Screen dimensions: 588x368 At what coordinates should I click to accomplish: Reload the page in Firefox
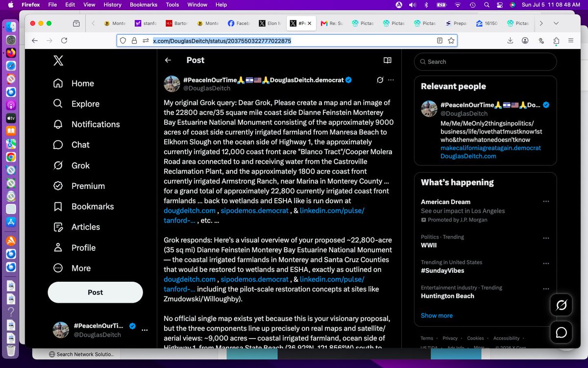coord(64,41)
